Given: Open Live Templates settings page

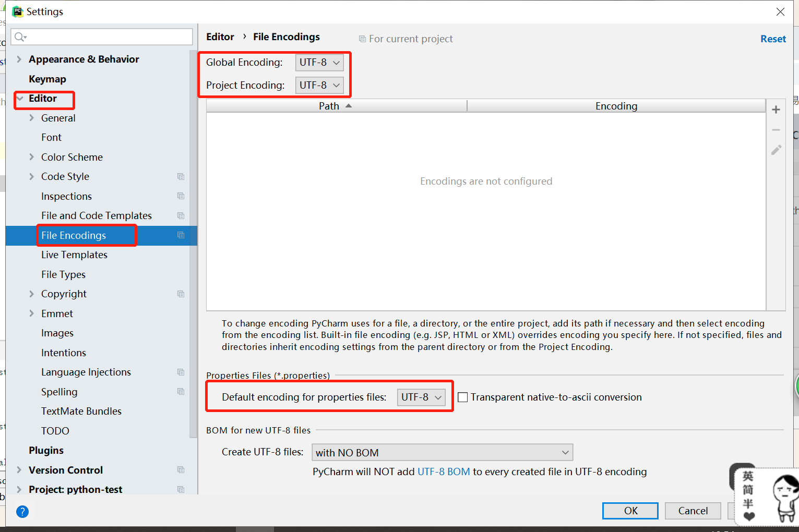Looking at the screenshot, I should [74, 255].
